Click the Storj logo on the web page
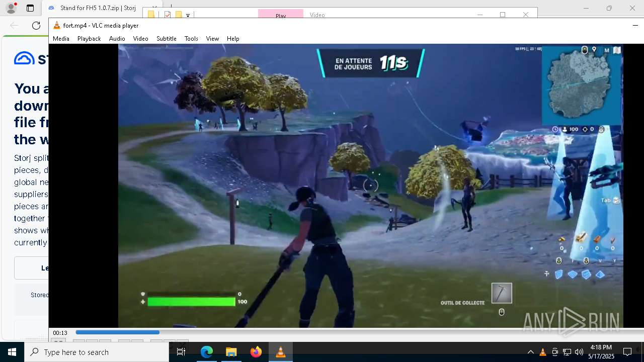Image resolution: width=644 pixels, height=362 pixels. 31,59
